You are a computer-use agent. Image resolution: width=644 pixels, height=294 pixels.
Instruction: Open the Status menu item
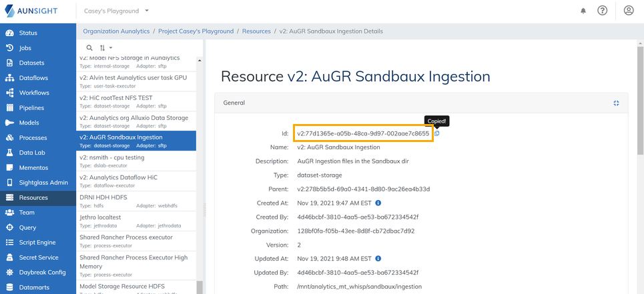point(38,33)
